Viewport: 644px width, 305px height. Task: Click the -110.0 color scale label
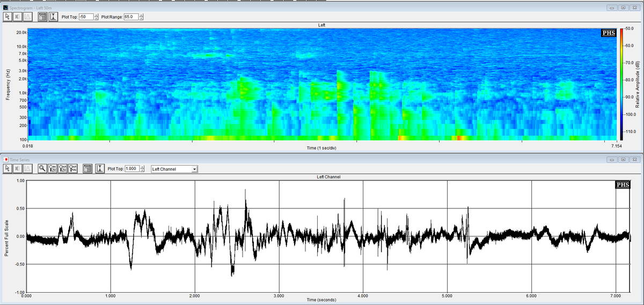[630, 132]
